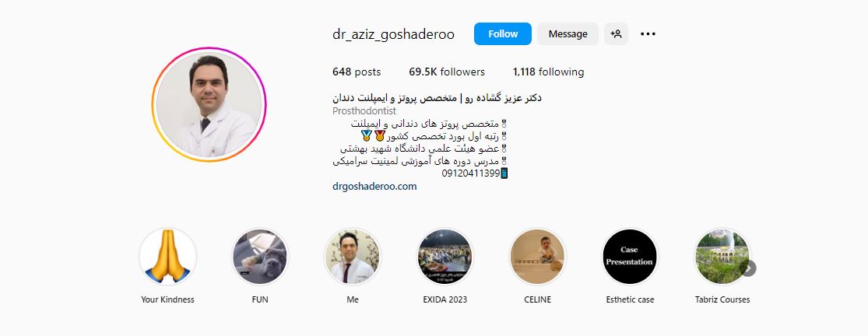
Task: Open the Case Presentation Esthetic case highlight
Action: click(x=630, y=257)
